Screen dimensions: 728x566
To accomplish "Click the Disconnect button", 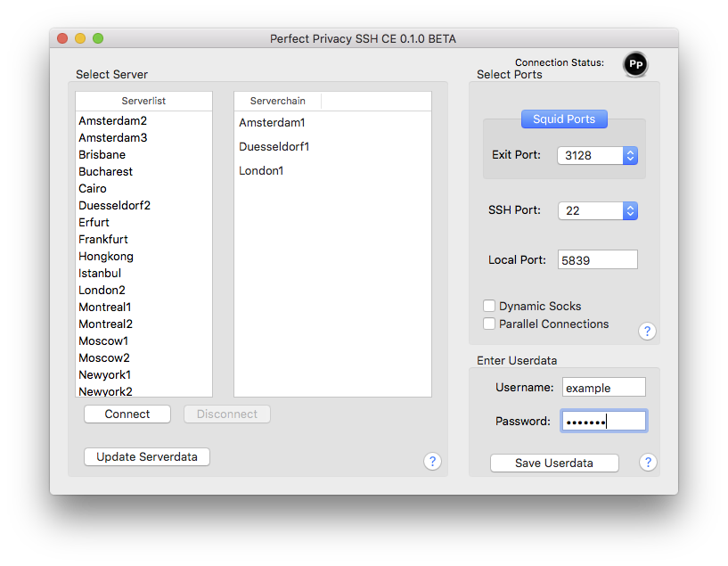I will tap(227, 414).
